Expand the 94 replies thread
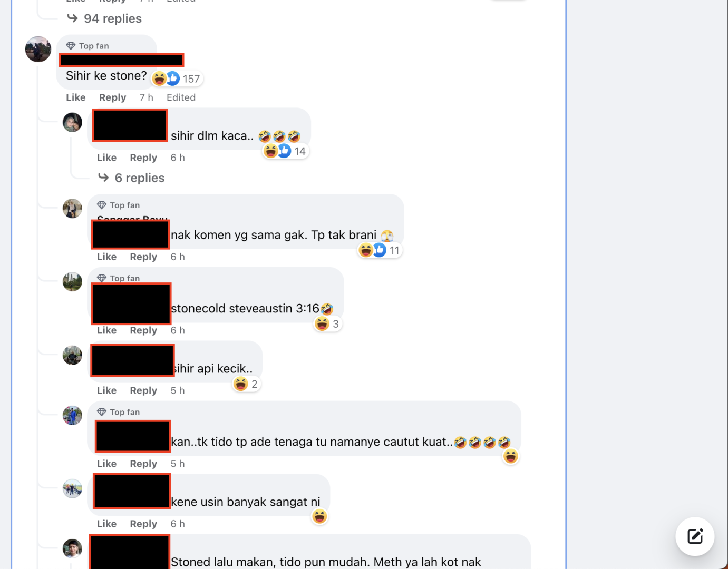Viewport: 728px width, 569px height. (104, 18)
